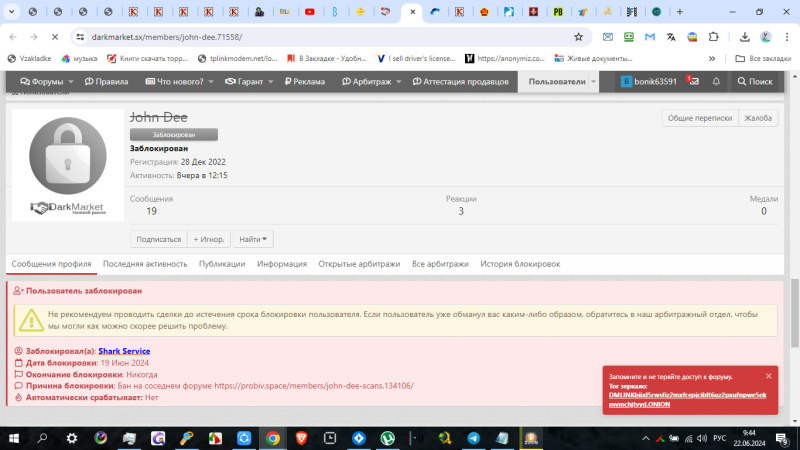Screen dimensions: 800x450
Task: Open the Правила page
Action: click(106, 81)
